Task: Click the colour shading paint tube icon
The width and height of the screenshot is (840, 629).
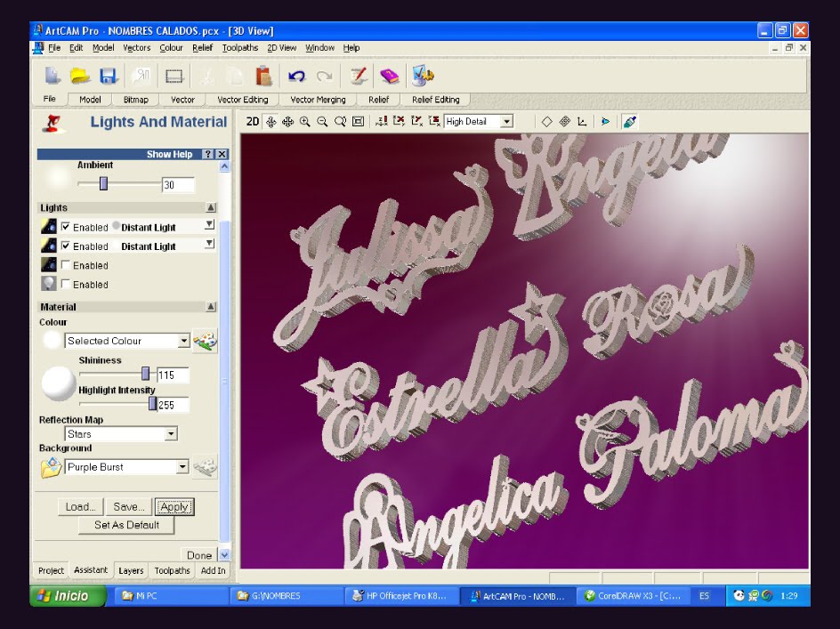Action: click(x=630, y=122)
